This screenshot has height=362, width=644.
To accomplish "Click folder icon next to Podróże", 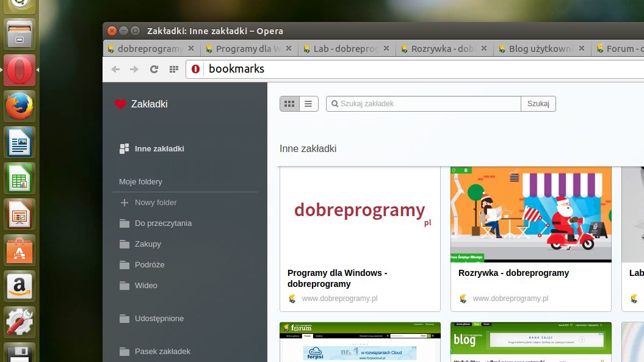I will click(x=125, y=264).
